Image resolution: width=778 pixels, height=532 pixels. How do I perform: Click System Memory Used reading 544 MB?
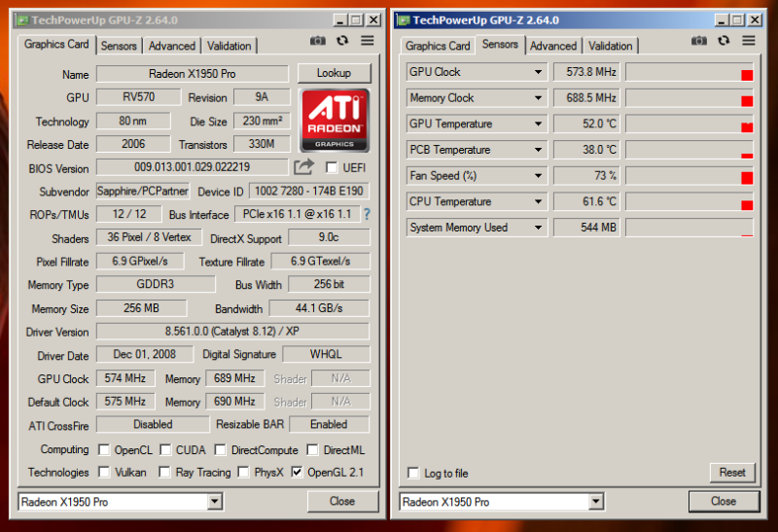click(586, 228)
